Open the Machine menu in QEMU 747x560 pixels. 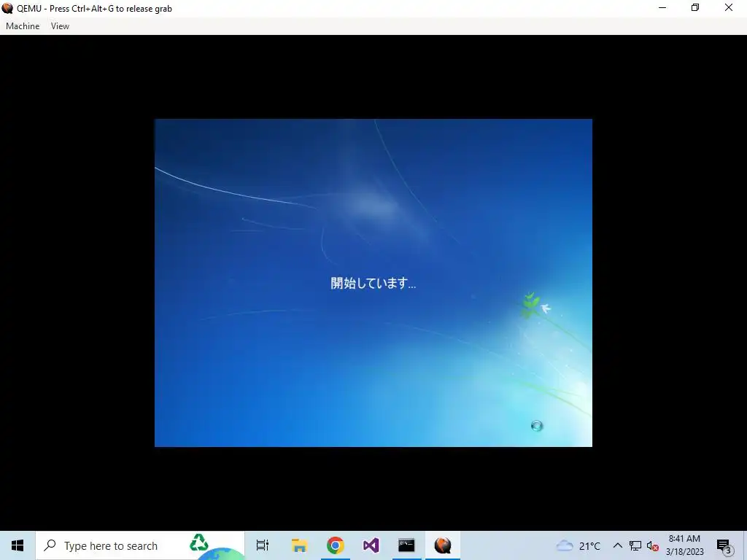(x=23, y=26)
